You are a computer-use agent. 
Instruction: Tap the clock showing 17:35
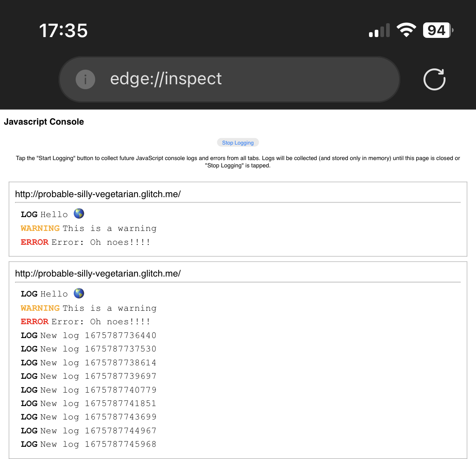pos(63,30)
